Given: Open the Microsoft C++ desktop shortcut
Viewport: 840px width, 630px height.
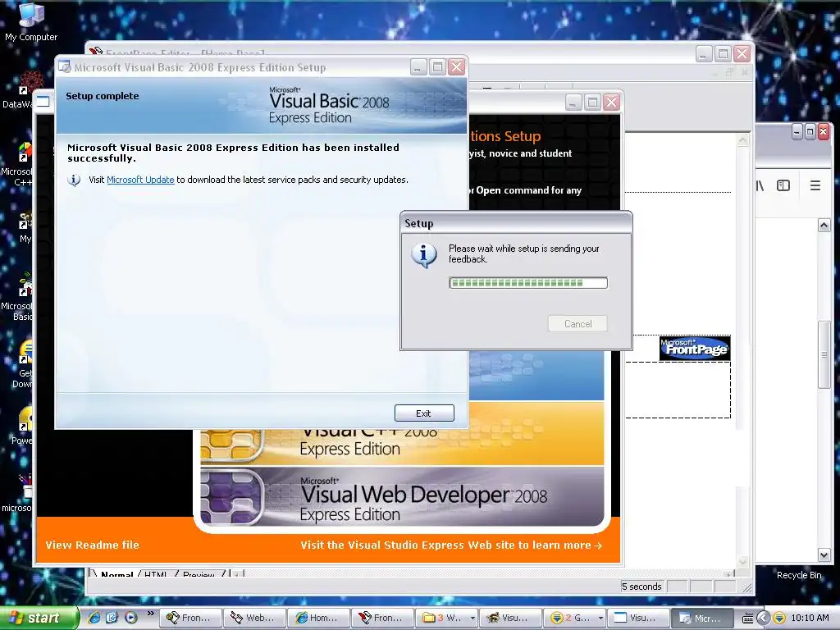Looking at the screenshot, I should 20,165.
